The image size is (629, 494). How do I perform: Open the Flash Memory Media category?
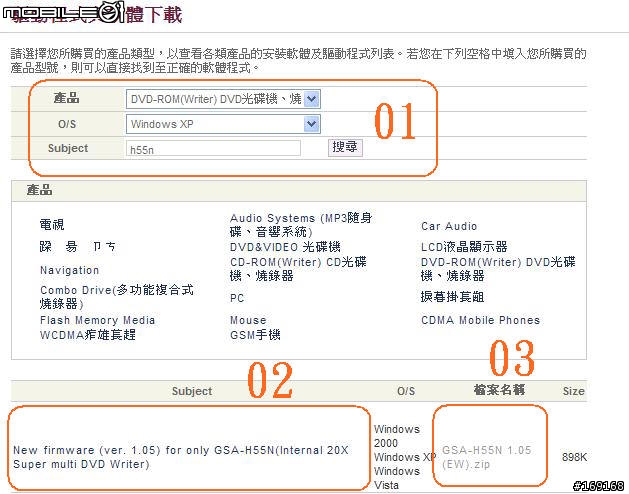click(x=97, y=320)
